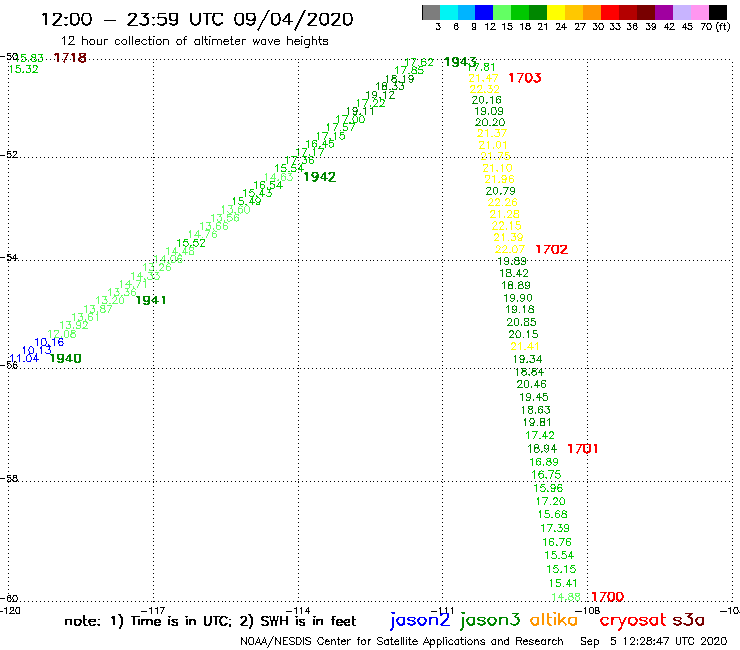Viewport: 740px width, 650px height.
Task: Click the -58 latitude axis label
Action: point(9,479)
